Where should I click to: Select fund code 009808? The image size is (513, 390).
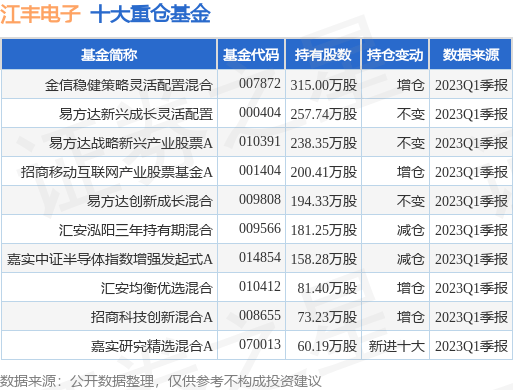click(260, 200)
